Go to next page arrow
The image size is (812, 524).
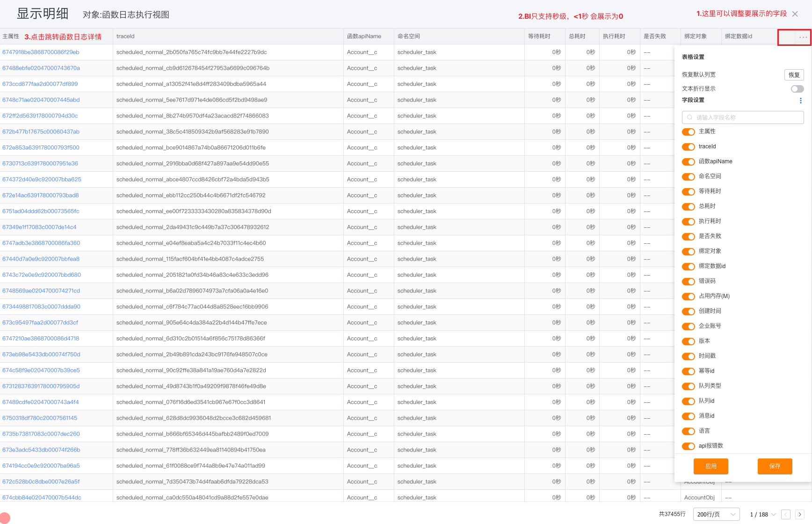(799, 514)
